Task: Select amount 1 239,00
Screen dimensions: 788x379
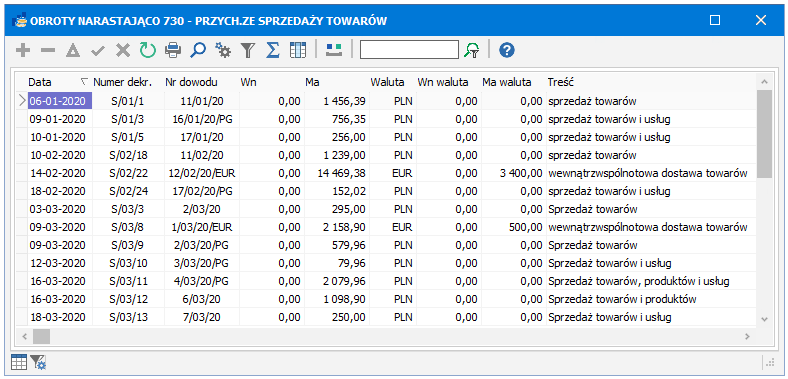Action: 337,155
